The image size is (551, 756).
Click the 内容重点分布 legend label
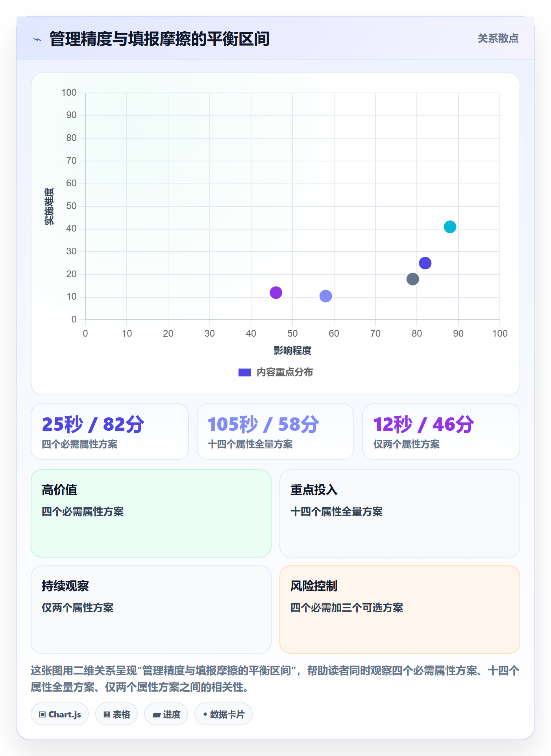coord(285,372)
